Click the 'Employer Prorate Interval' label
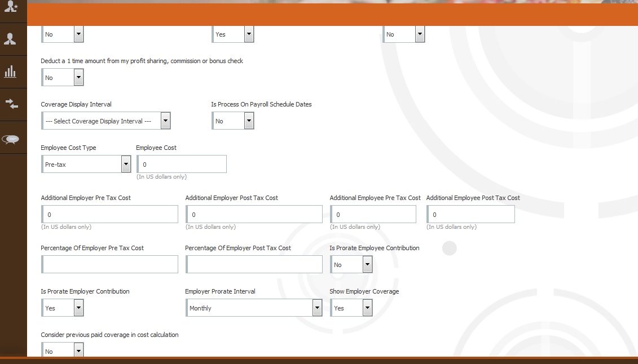The width and height of the screenshot is (638, 364). tap(220, 291)
